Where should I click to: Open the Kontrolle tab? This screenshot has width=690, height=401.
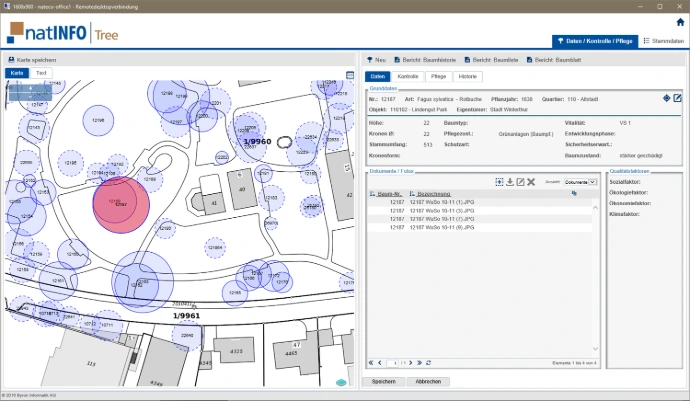click(407, 77)
